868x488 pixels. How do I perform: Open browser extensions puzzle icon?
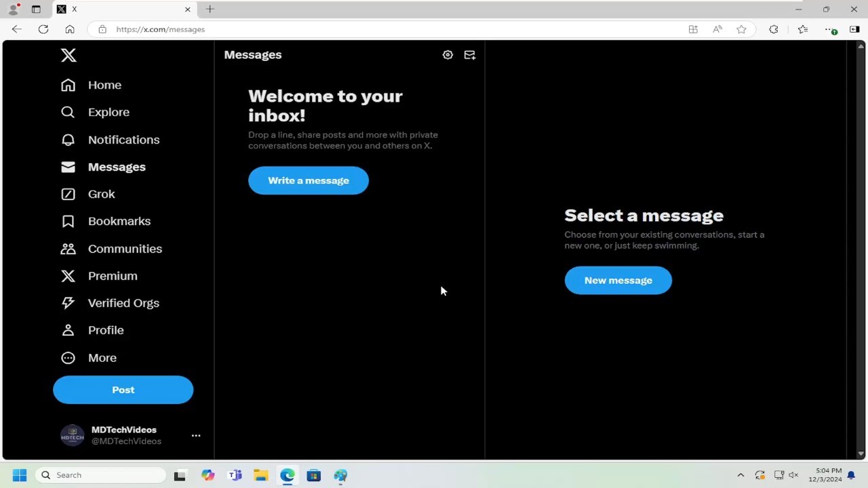[774, 29]
